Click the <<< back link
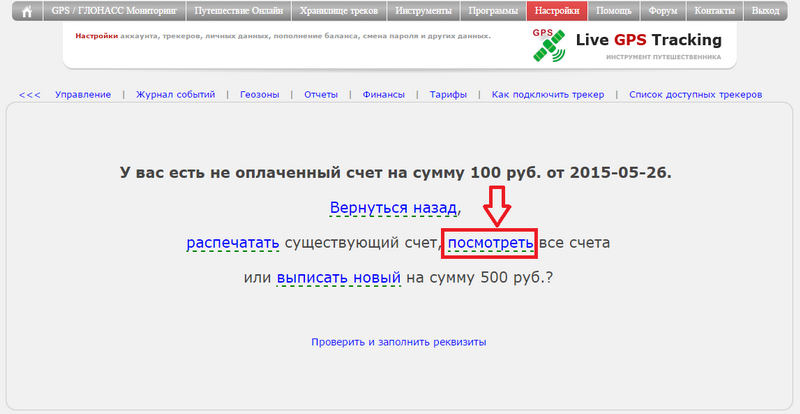Image resolution: width=800 pixels, height=414 pixels. (29, 95)
